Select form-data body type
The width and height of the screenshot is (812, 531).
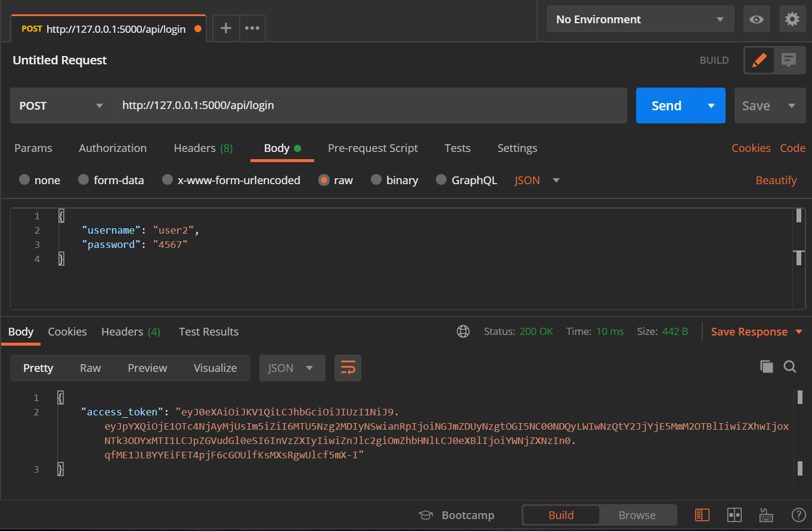[83, 179]
